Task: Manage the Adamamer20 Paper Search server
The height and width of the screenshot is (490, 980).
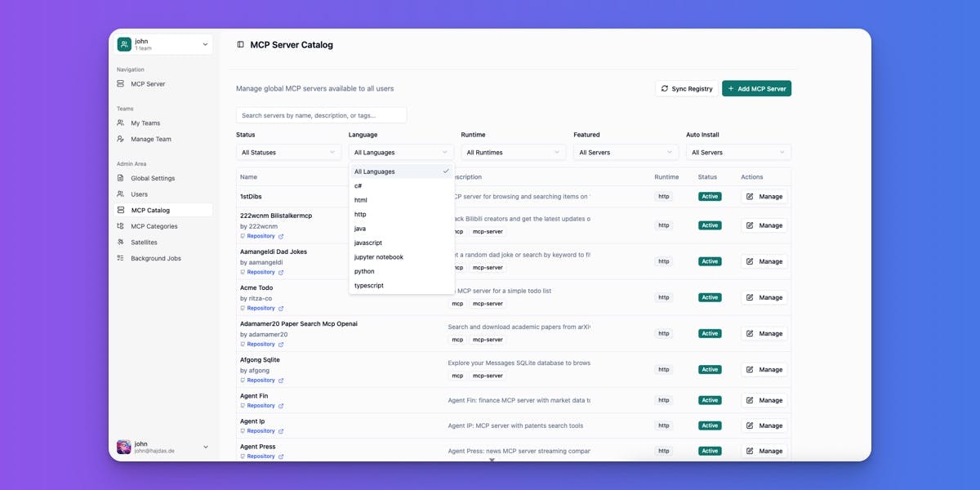Action: tap(764, 333)
